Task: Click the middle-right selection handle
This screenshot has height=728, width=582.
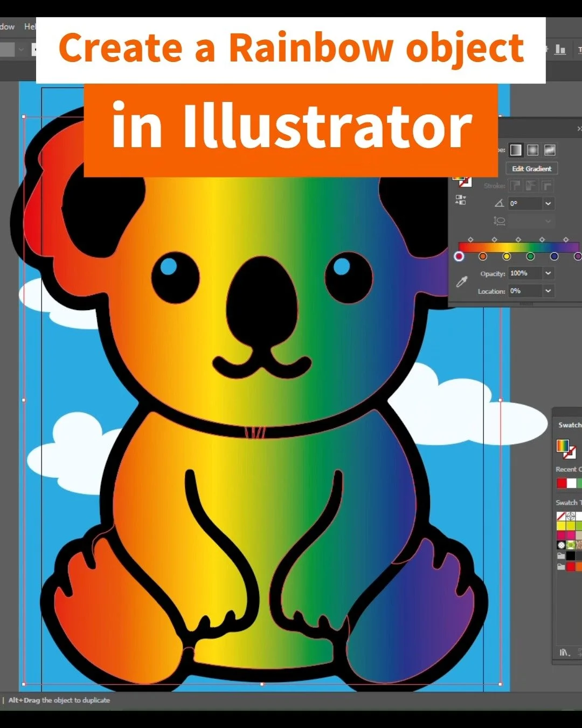Action: tap(501, 400)
